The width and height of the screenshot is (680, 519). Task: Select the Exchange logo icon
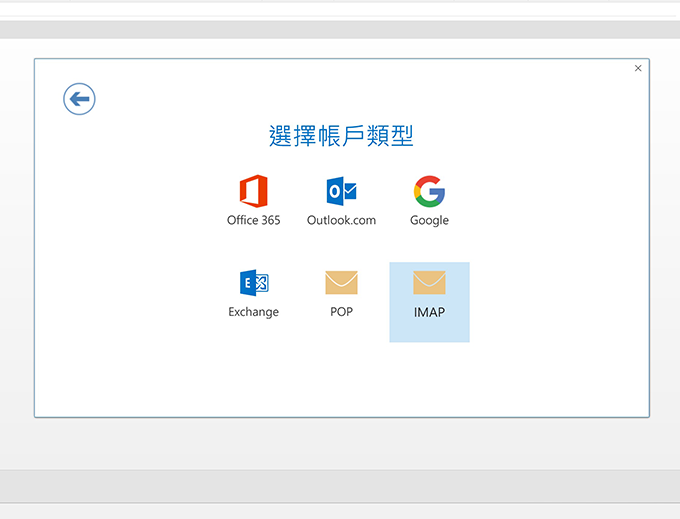point(253,283)
